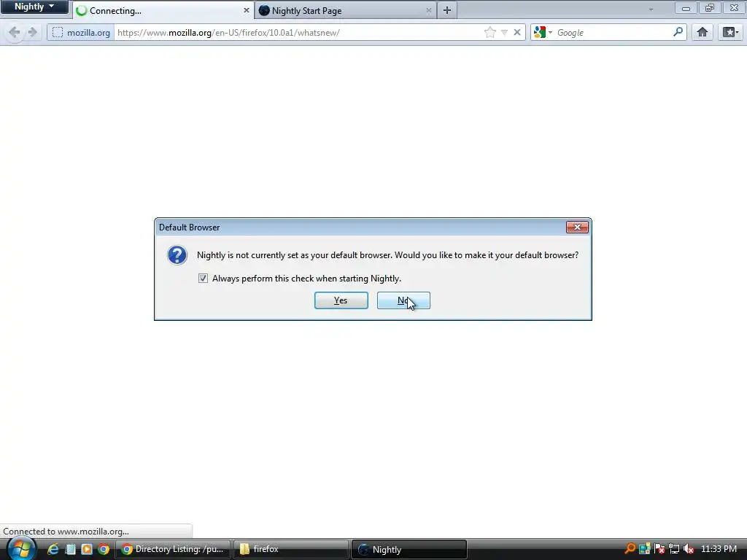Open the Nightly application menu button
The image size is (747, 560).
click(34, 7)
